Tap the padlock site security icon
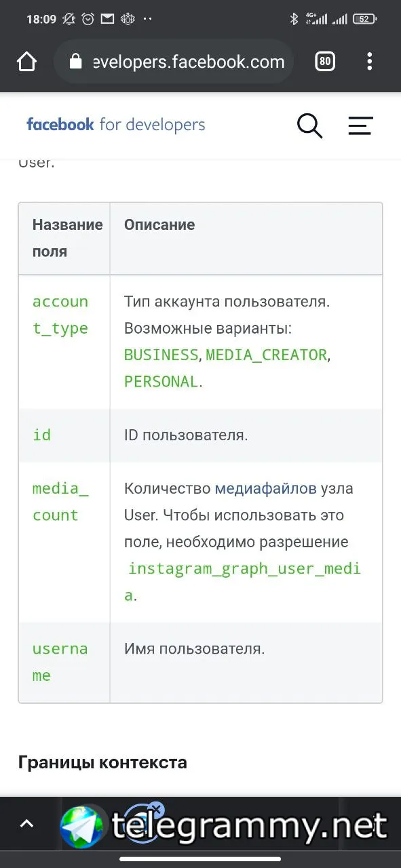This screenshot has width=401, height=868. [76, 62]
